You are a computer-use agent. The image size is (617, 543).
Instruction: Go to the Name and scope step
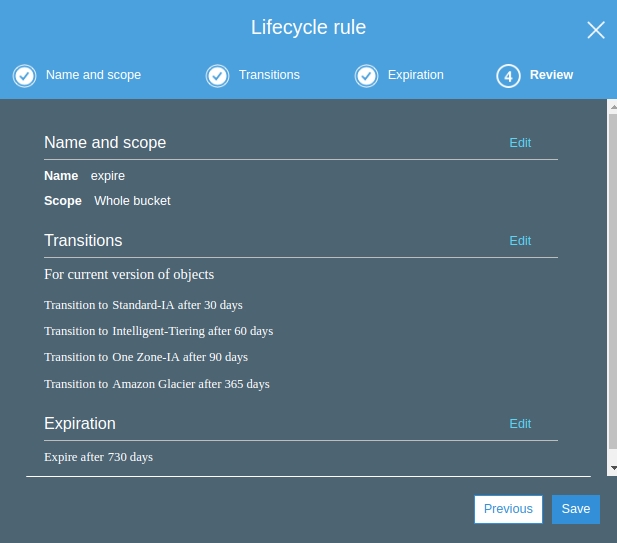coord(93,75)
